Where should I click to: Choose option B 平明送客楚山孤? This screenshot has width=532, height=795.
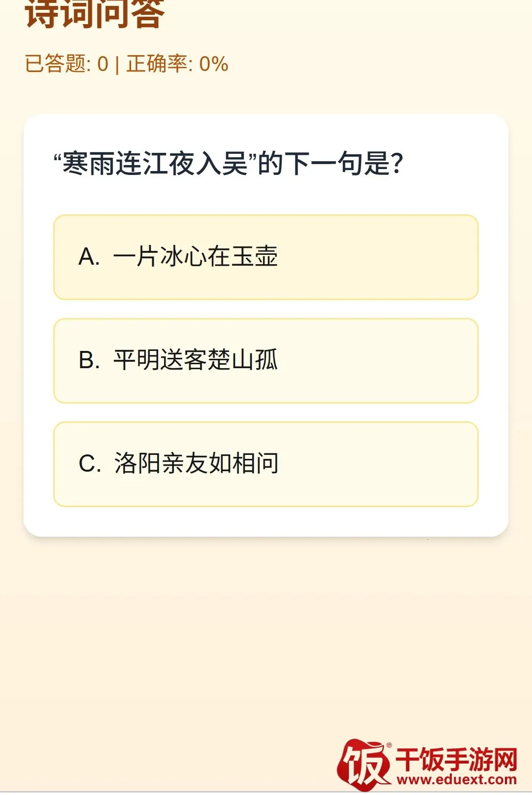coord(266,361)
